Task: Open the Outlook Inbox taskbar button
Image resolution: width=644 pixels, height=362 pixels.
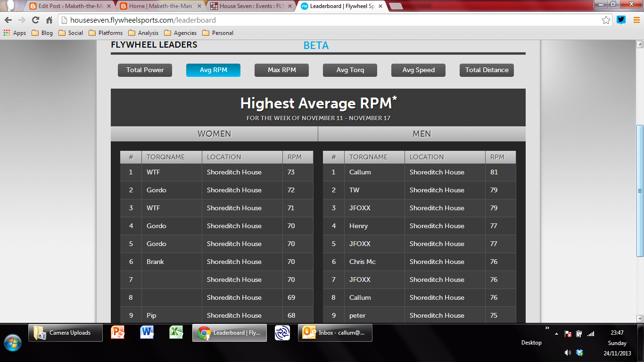Action: pos(335,333)
